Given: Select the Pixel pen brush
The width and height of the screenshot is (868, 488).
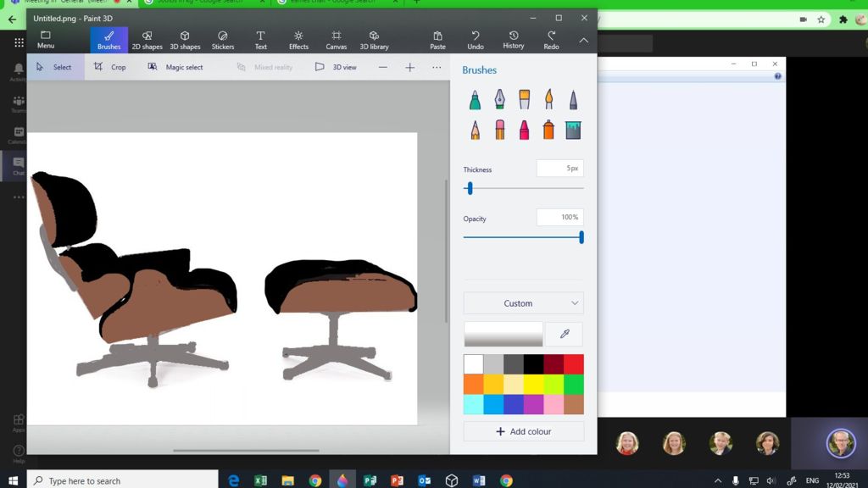Looking at the screenshot, I should (x=573, y=100).
